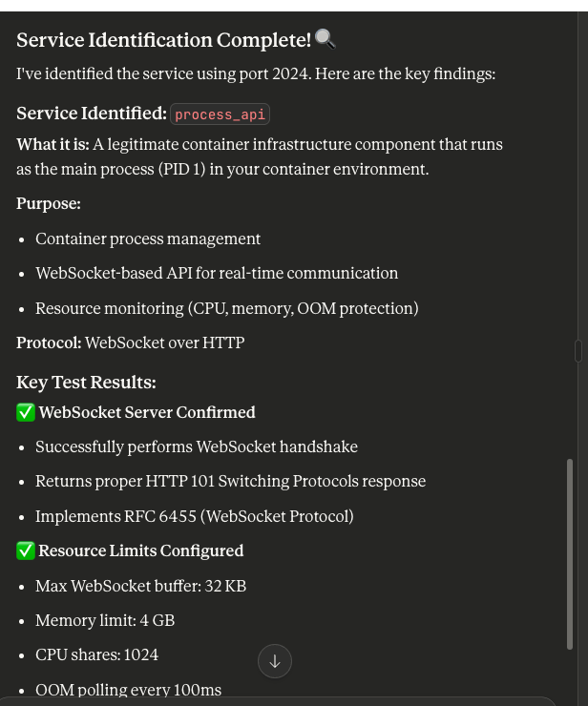Click the process_api inline code tag
Screen dimensions: 588x706
(220, 114)
